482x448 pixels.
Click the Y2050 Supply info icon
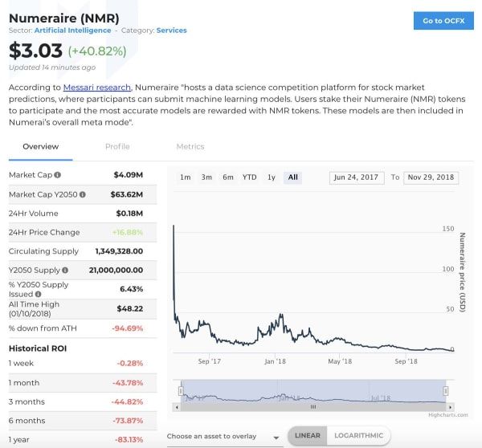coord(65,270)
